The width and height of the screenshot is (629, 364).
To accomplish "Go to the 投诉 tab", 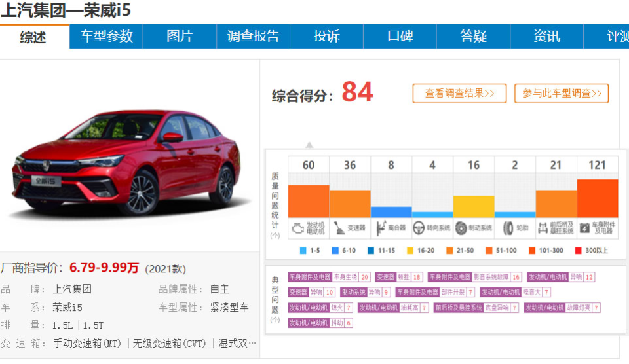I will pos(326,37).
